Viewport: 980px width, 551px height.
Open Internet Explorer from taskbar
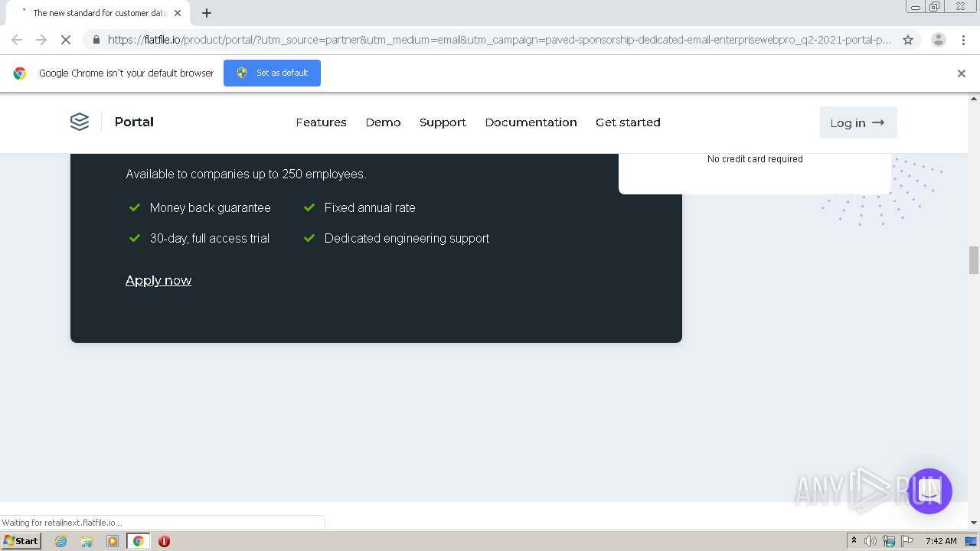pos(61,541)
